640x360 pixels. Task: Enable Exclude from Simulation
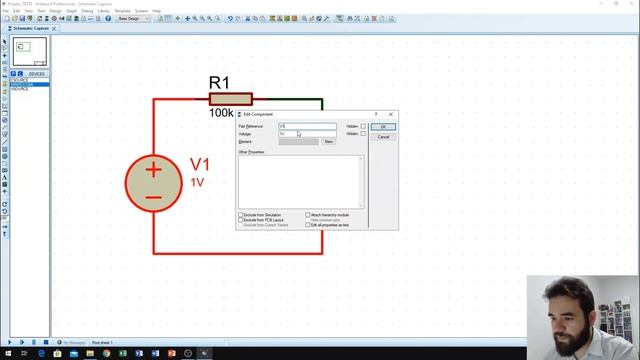240,215
